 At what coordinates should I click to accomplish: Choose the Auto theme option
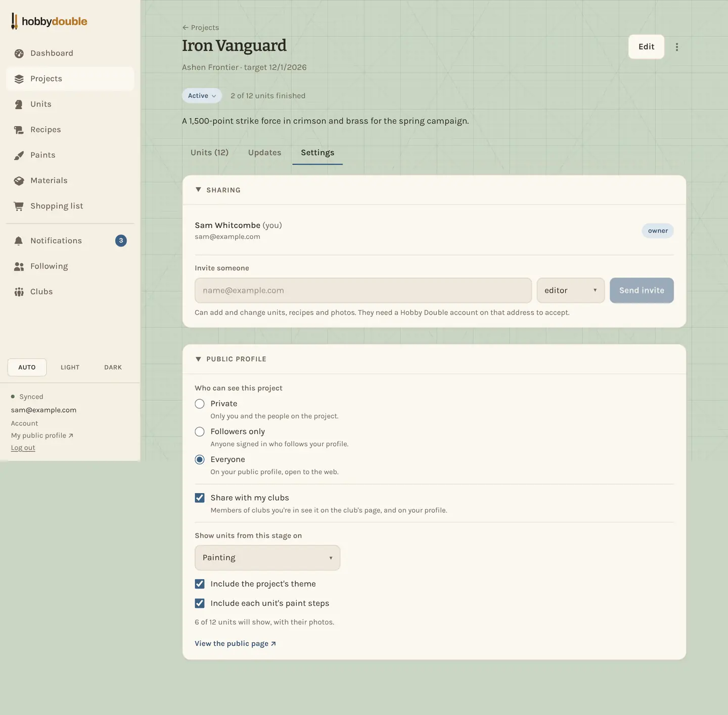27,367
